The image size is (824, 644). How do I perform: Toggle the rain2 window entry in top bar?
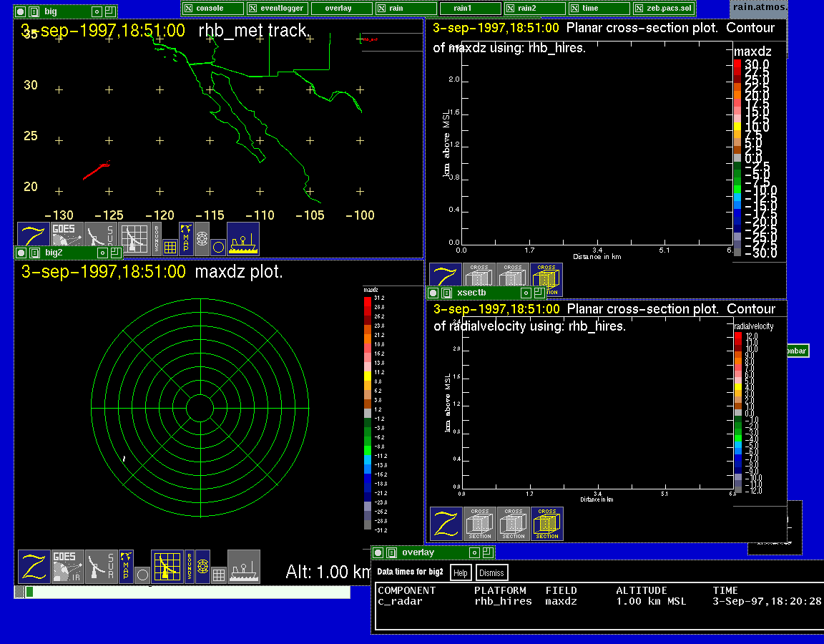coord(534,8)
